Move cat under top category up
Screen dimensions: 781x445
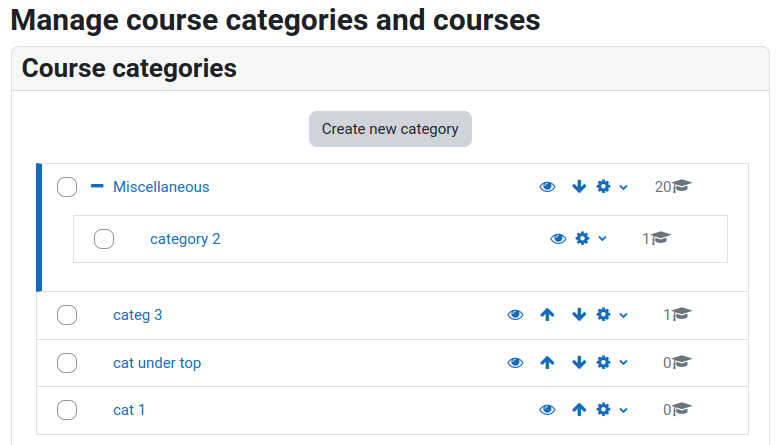coord(547,363)
